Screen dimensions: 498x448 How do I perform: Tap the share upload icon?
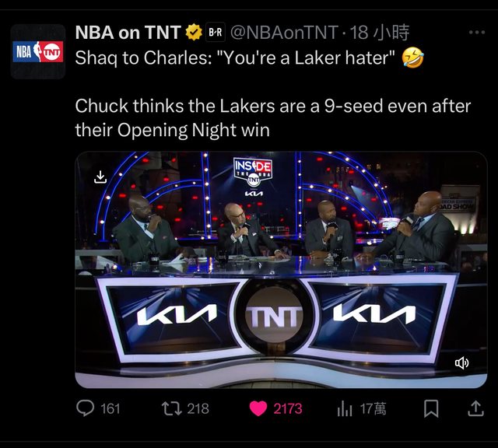[x=475, y=408]
